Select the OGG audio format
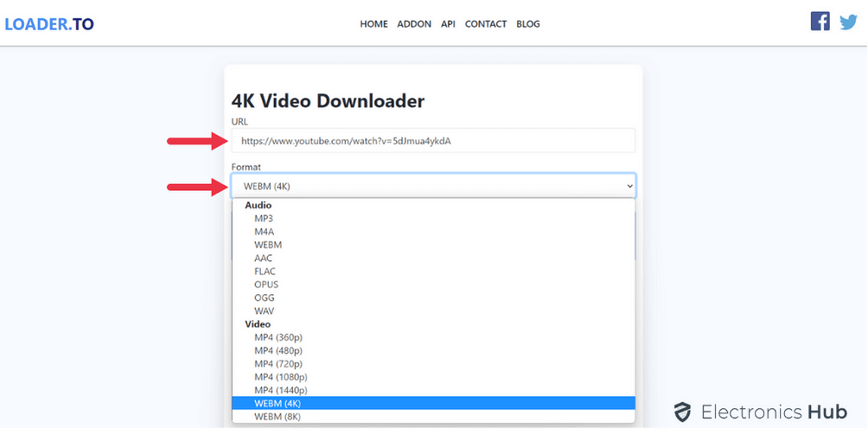The height and width of the screenshot is (434, 868). (x=433, y=297)
